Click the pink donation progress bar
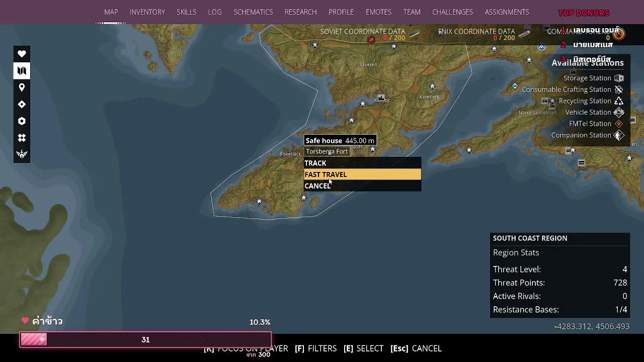The width and height of the screenshot is (644, 362). 145,340
